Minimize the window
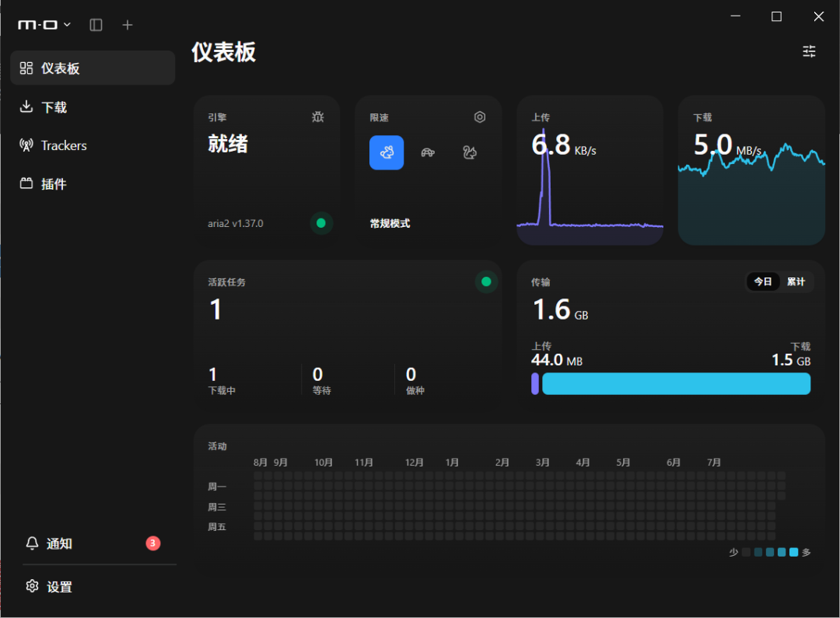Viewport: 840px width, 618px height. pos(736,16)
